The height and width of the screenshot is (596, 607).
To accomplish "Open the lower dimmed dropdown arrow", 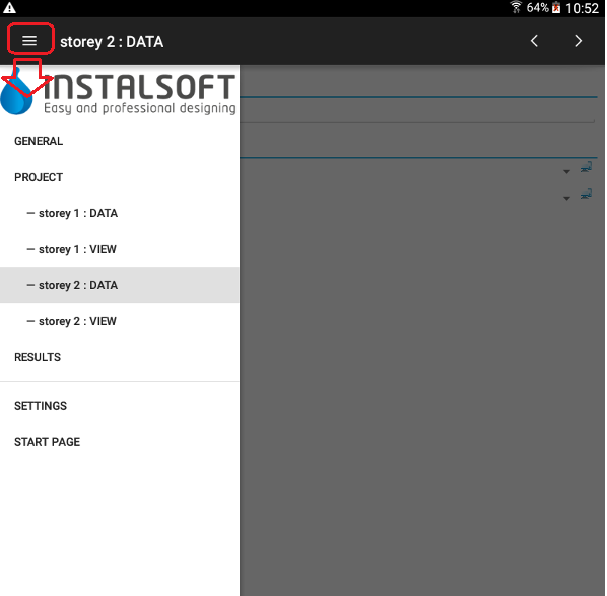I will click(x=566, y=198).
